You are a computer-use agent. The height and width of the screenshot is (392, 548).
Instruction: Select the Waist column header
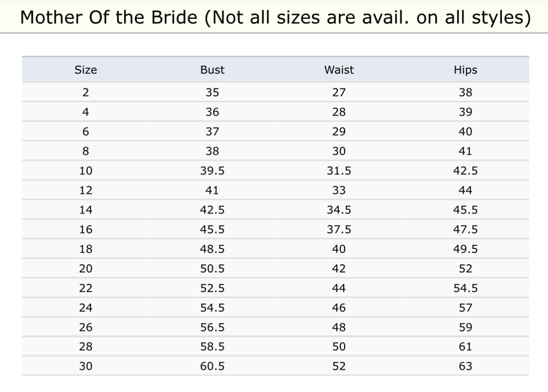(x=339, y=70)
